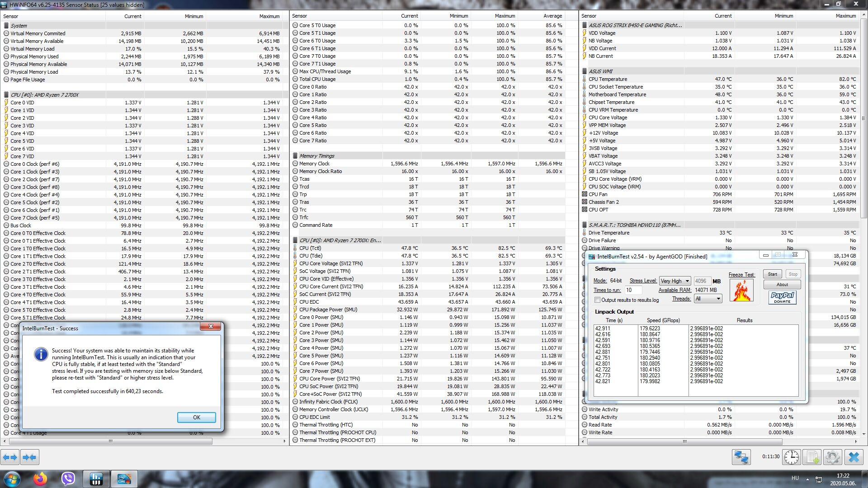The image size is (868, 488).
Task: Click OK in the Success dialog
Action: pos(196,418)
